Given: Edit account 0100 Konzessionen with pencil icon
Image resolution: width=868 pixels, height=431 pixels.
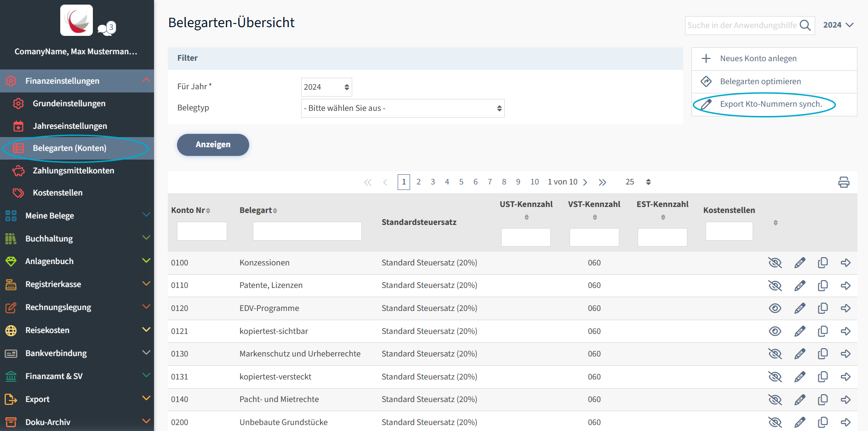Looking at the screenshot, I should pyautogui.click(x=799, y=263).
